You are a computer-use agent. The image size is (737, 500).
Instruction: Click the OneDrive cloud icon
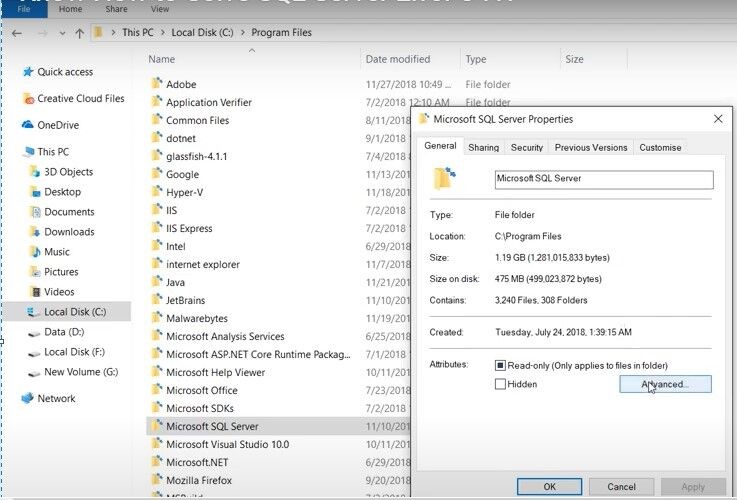click(28, 125)
